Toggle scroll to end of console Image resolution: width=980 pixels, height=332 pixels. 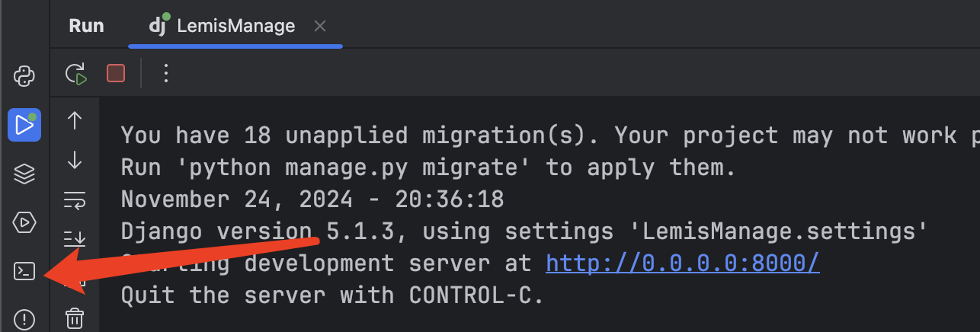click(75, 239)
